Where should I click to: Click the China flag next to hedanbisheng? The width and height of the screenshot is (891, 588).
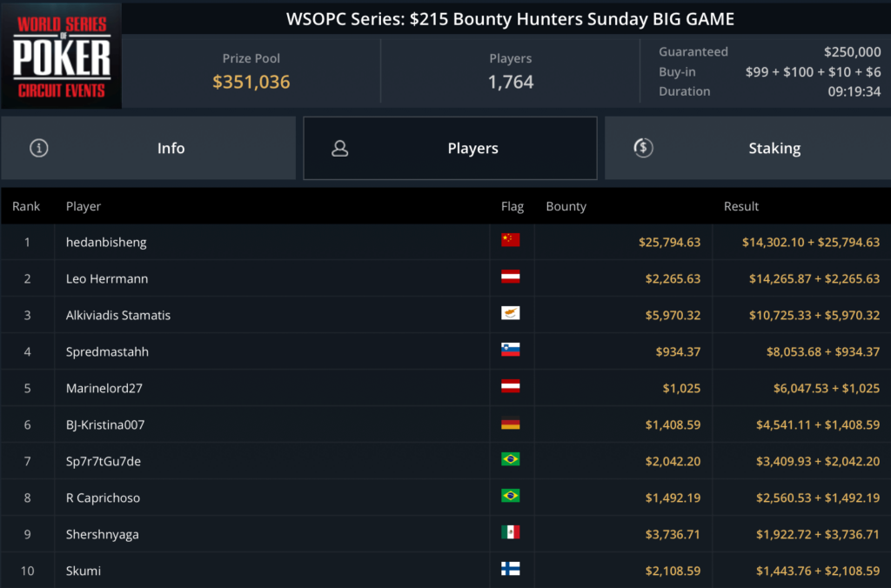pos(511,240)
